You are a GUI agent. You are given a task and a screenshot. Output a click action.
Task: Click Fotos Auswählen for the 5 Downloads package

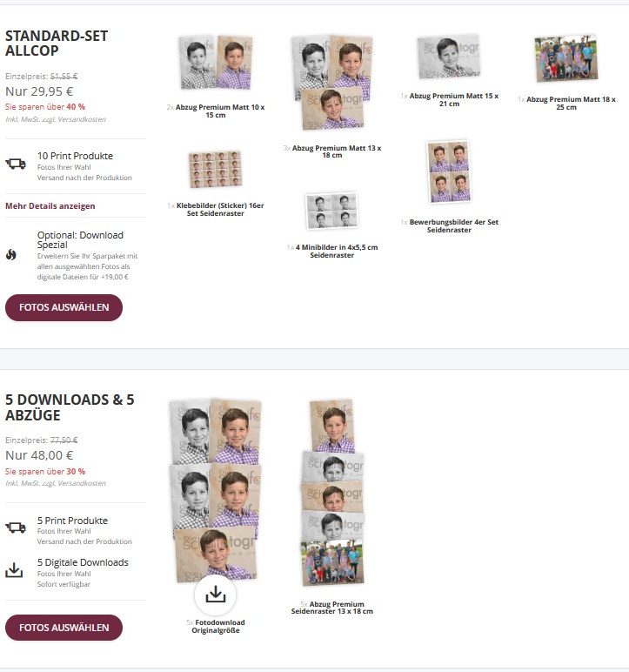(x=64, y=628)
